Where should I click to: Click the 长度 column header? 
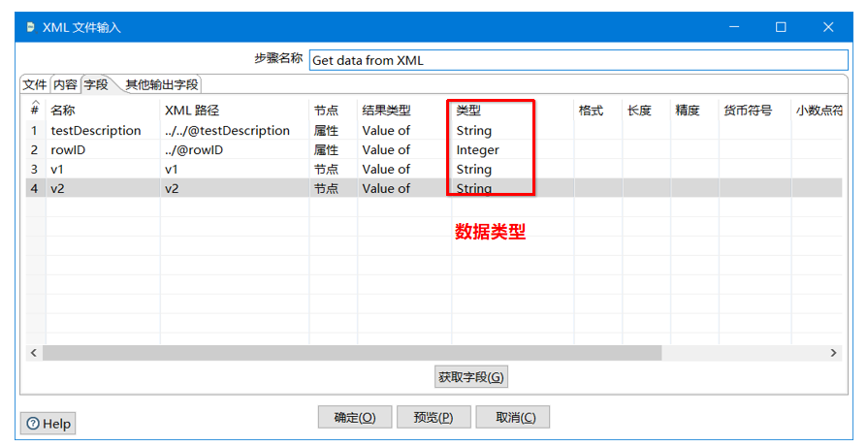(647, 111)
